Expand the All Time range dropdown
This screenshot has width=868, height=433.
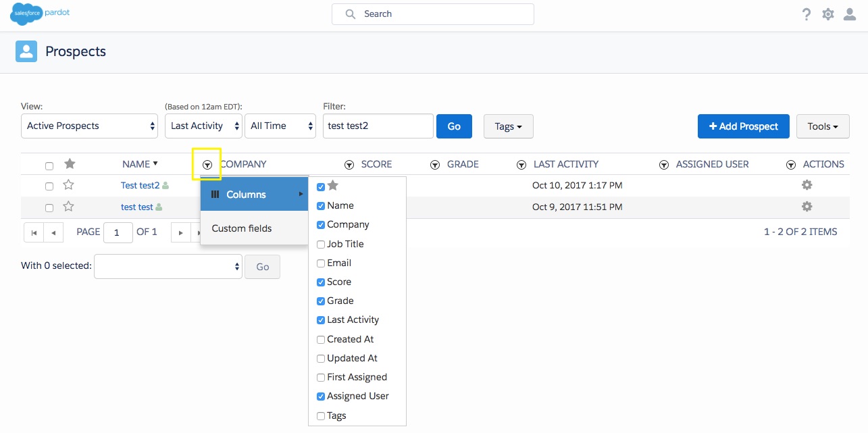tap(280, 126)
